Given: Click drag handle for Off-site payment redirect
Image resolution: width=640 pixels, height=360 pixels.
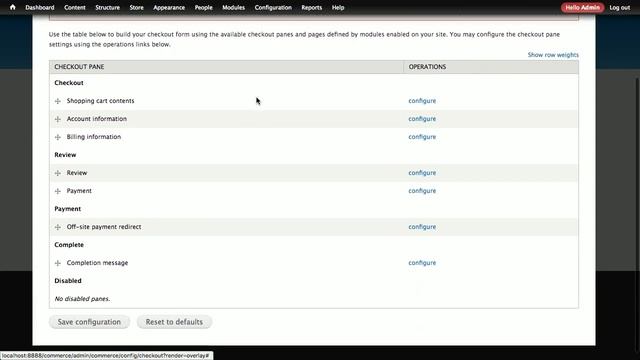Looking at the screenshot, I should coord(58,227).
